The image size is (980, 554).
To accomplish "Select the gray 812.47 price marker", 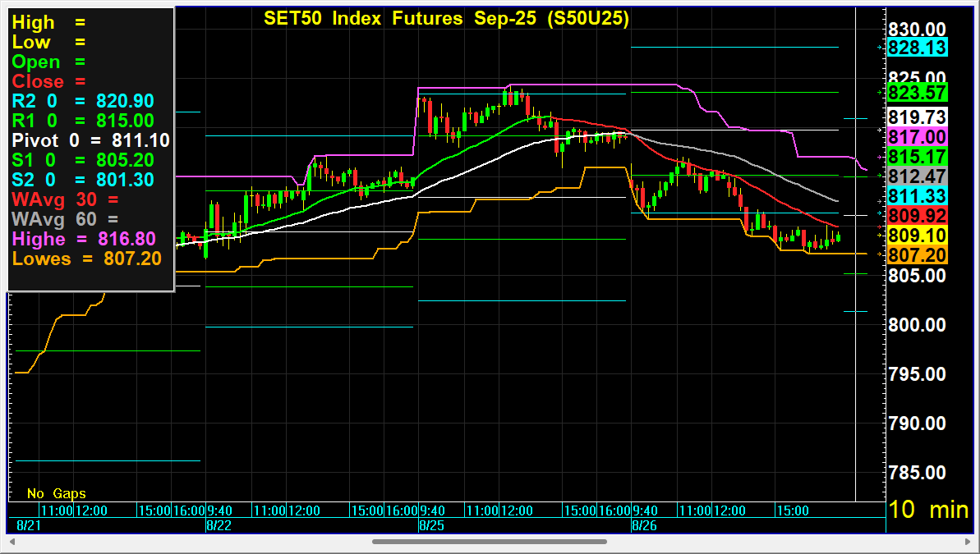I will click(917, 176).
